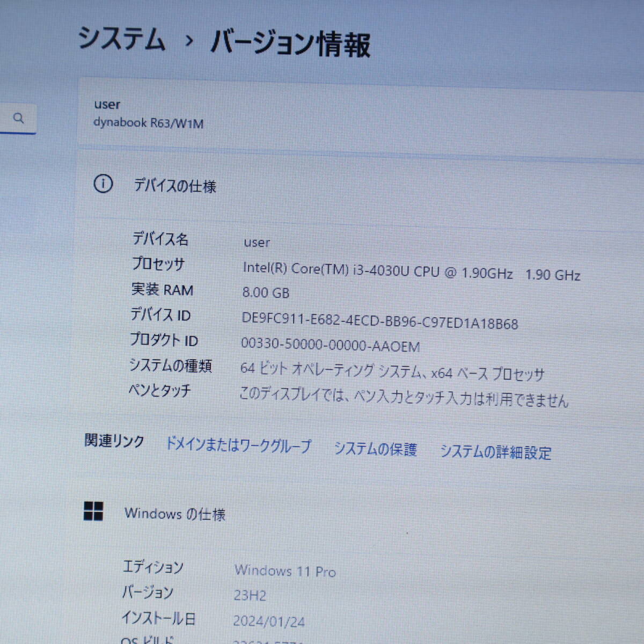Select the 23H2 version value
Screen dimensions: 644x644
coord(250,595)
